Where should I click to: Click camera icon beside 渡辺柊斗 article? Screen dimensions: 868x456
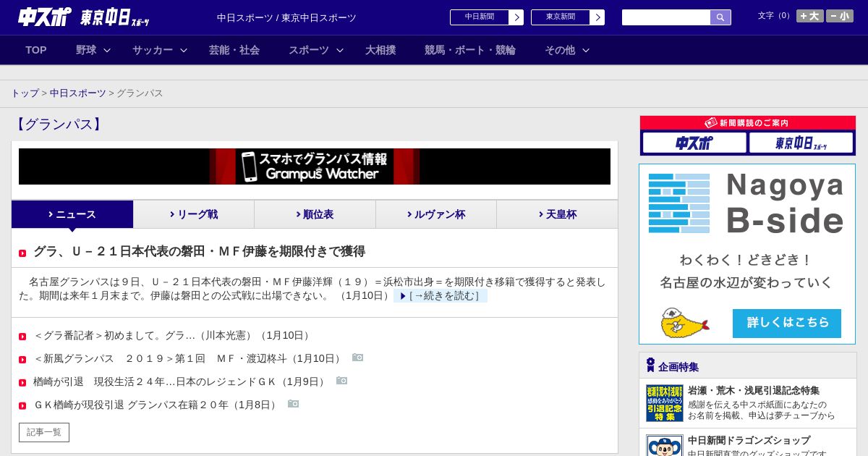[x=357, y=358]
